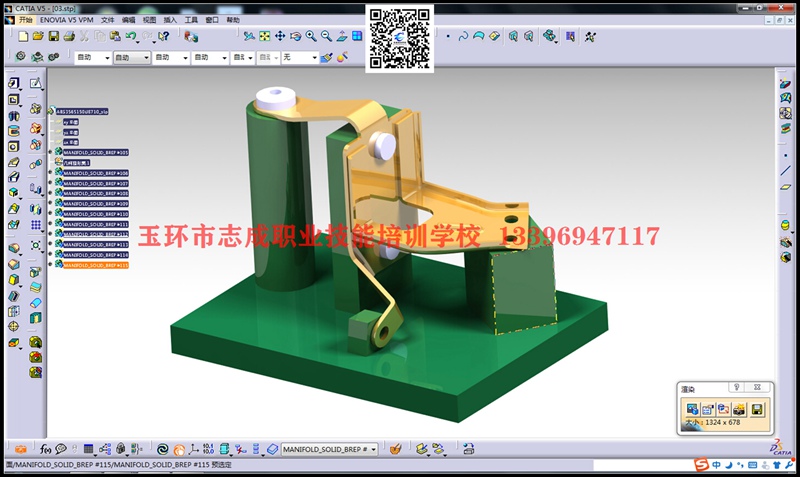Viewport: 800px width, 477px height.
Task: Open the fourth 自动 dropdown in the graphic toolbar
Action: click(210, 58)
